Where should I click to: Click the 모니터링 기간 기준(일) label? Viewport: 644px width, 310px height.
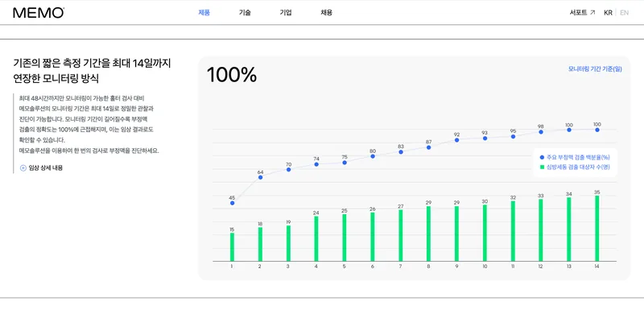[595, 69]
